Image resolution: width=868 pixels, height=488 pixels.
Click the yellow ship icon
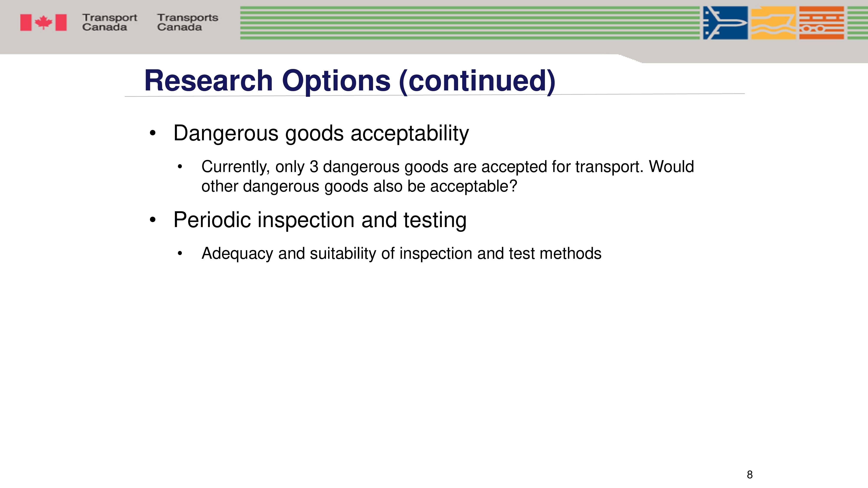coord(773,23)
